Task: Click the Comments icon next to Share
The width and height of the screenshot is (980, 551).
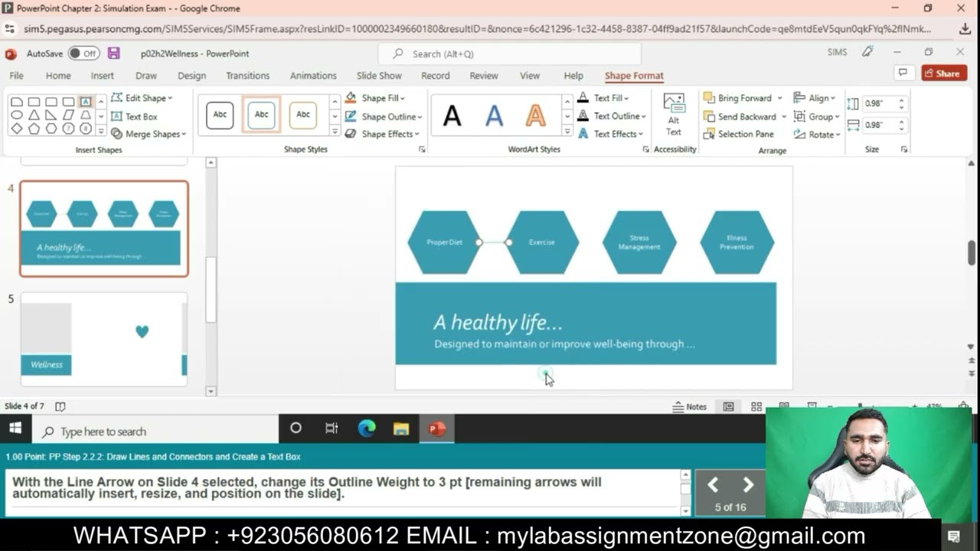Action: click(903, 73)
